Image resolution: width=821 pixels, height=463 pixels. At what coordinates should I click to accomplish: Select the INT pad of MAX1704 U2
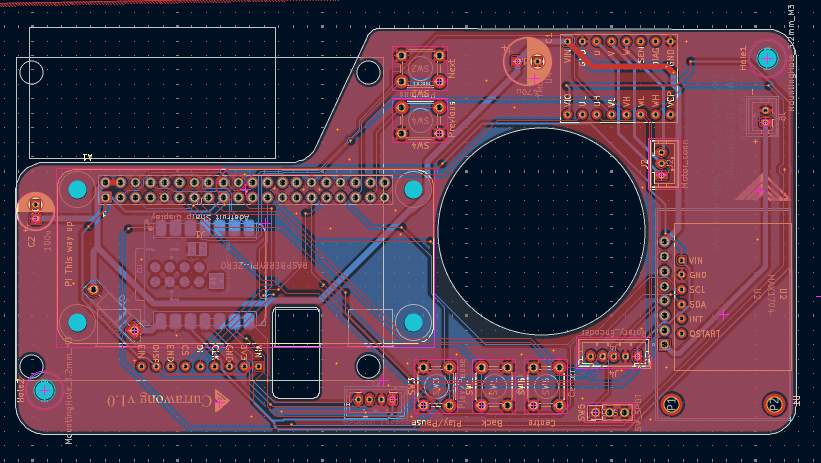point(681,319)
